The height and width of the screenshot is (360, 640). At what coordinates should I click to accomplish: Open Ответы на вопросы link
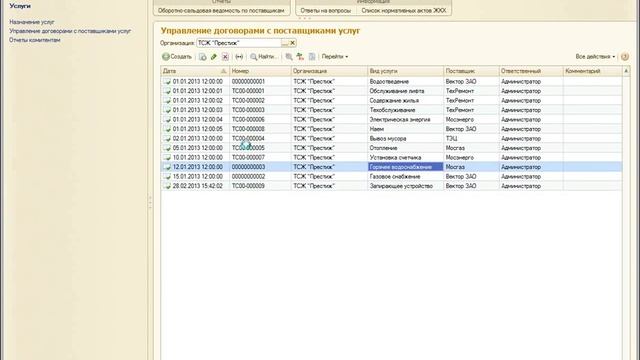[x=325, y=11]
